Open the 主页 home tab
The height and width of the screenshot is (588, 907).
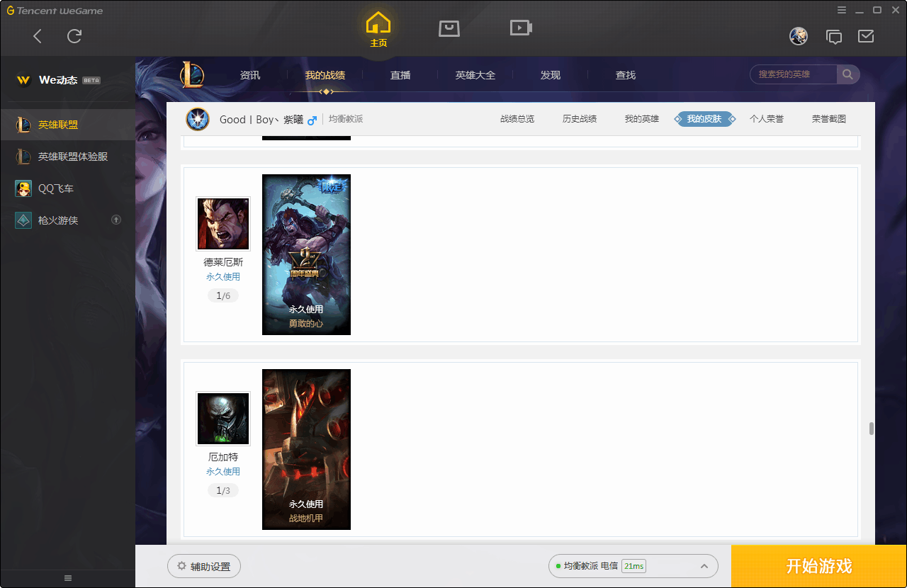coord(378,30)
